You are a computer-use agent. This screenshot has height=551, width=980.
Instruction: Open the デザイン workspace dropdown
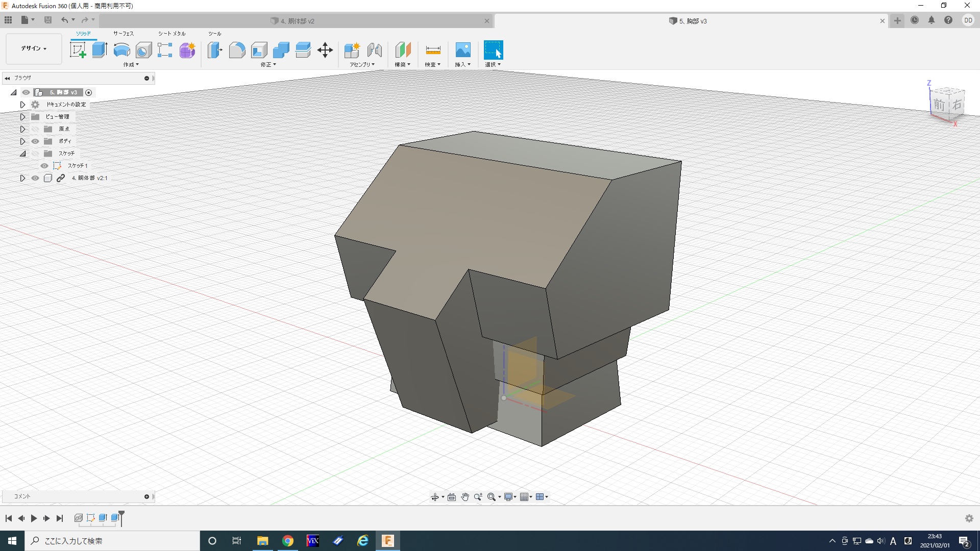[x=34, y=48]
